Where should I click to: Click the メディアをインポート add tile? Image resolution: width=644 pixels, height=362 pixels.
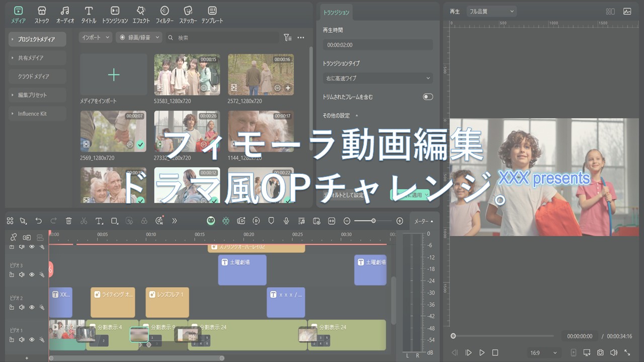pyautogui.click(x=114, y=75)
